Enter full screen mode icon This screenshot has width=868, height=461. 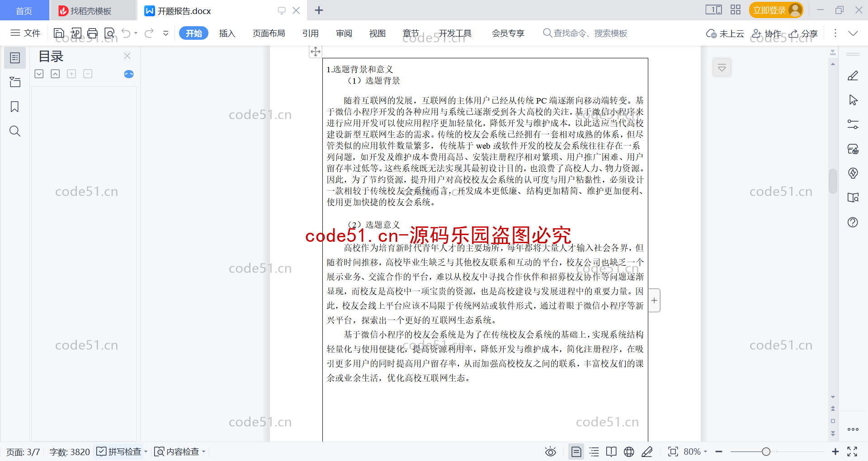tap(852, 452)
